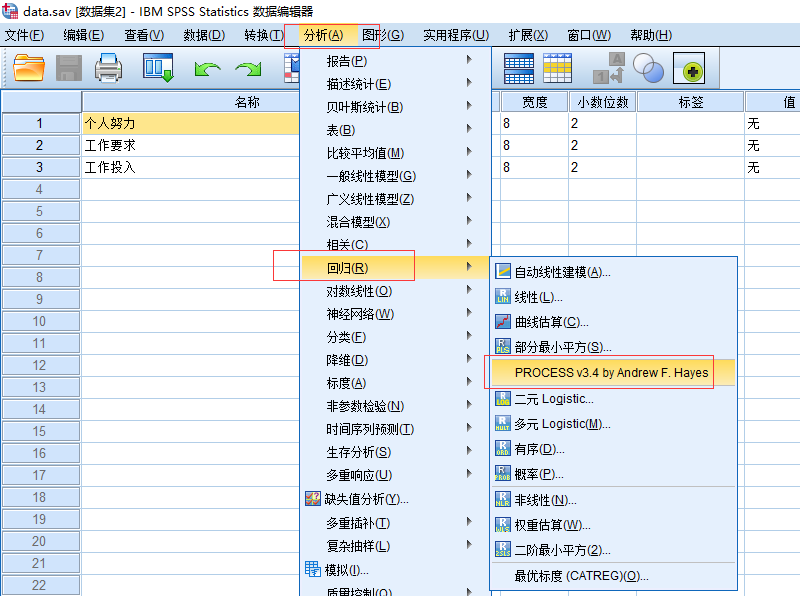Viewport: 800px width, 596px height.
Task: Click the 标签 column header
Action: 690,102
